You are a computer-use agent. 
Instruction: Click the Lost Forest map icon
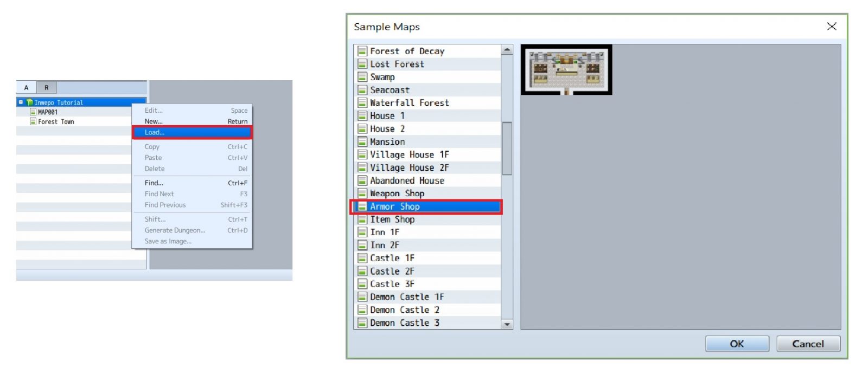pyautogui.click(x=362, y=64)
